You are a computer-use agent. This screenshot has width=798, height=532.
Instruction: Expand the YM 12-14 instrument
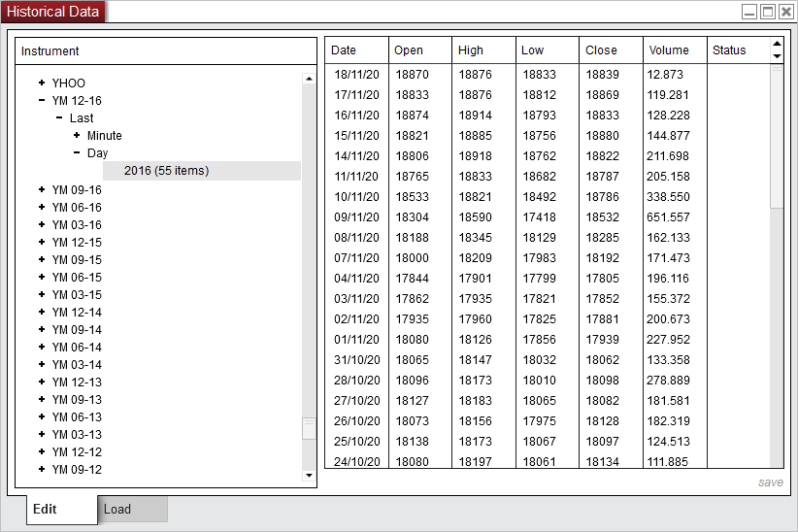42,312
